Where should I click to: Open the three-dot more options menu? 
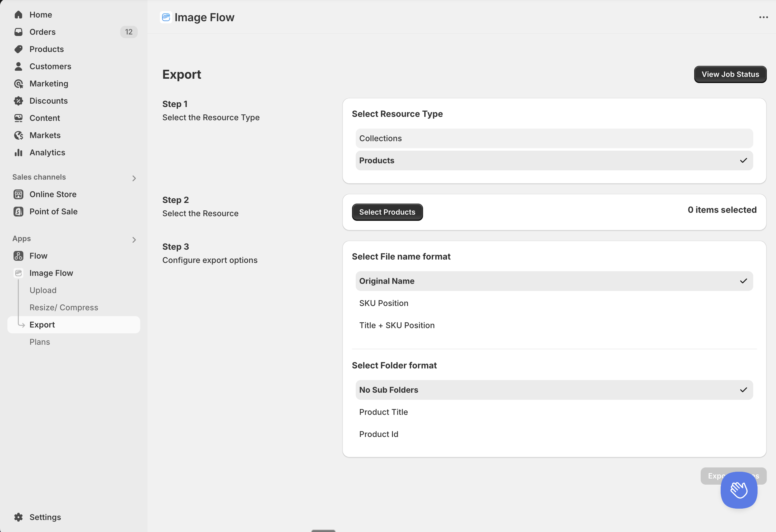[763, 17]
